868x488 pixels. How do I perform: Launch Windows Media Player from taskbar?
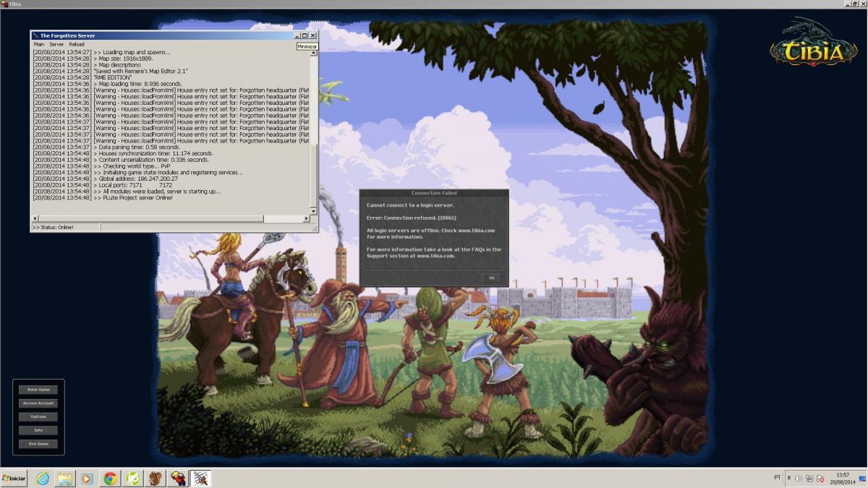pos(87,479)
